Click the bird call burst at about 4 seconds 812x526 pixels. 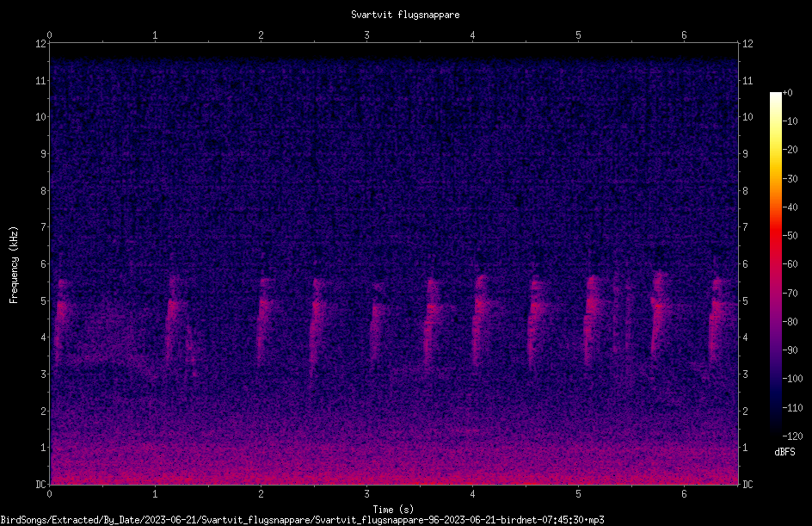click(x=479, y=319)
